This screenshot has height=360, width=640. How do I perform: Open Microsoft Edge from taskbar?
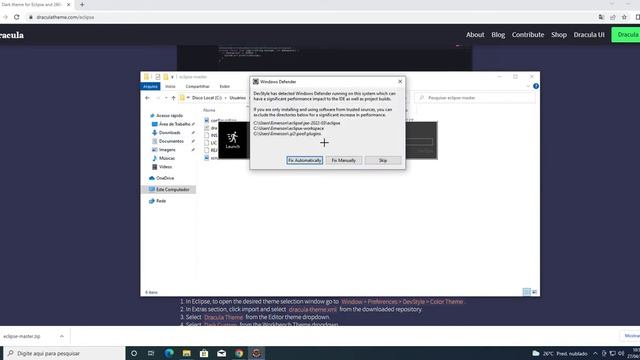[x=169, y=353]
